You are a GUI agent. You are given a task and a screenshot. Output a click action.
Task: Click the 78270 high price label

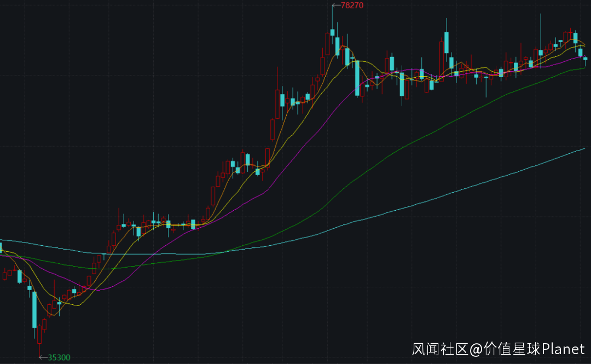click(352, 5)
